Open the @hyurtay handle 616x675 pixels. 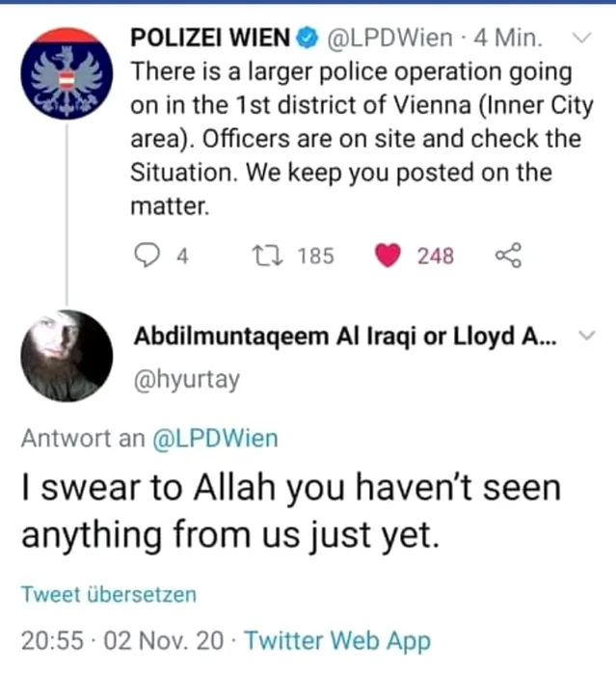187,380
